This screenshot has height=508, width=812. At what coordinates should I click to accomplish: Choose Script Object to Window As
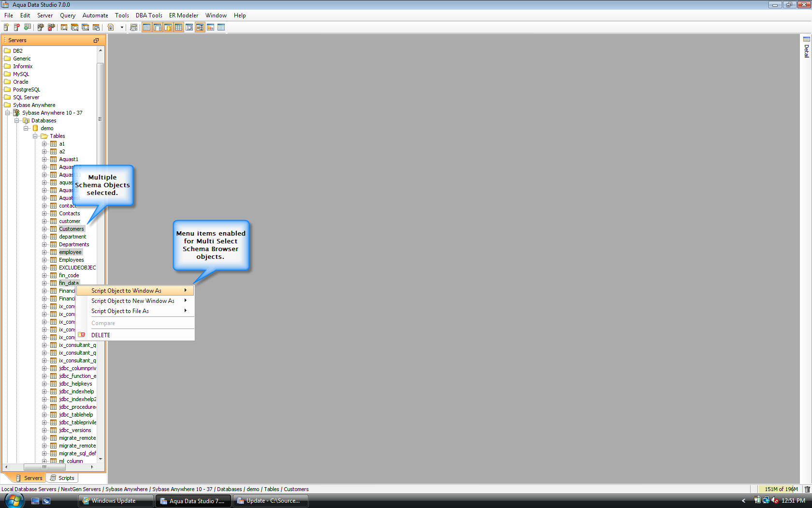tap(135, 291)
